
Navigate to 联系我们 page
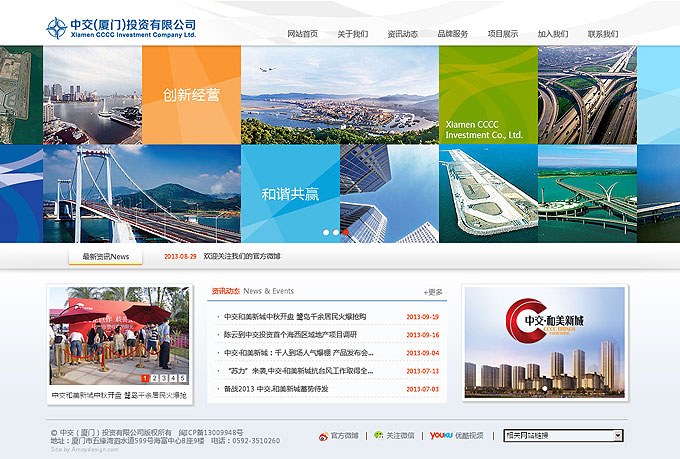pyautogui.click(x=602, y=34)
